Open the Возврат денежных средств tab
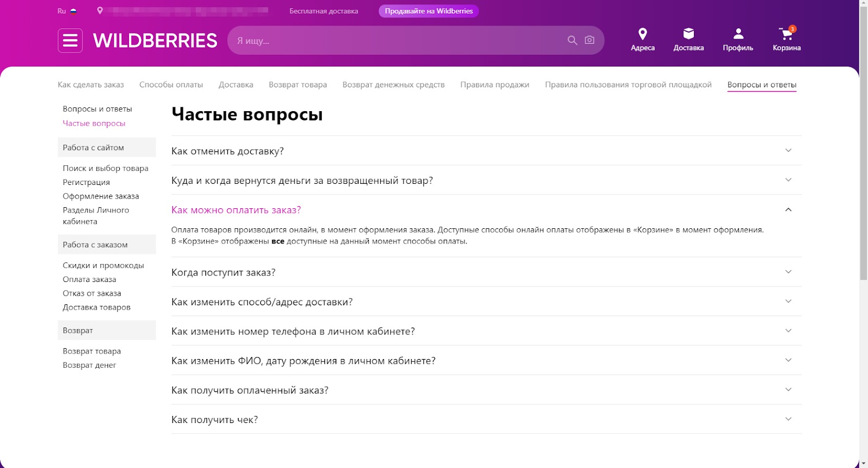868x468 pixels. pyautogui.click(x=393, y=85)
